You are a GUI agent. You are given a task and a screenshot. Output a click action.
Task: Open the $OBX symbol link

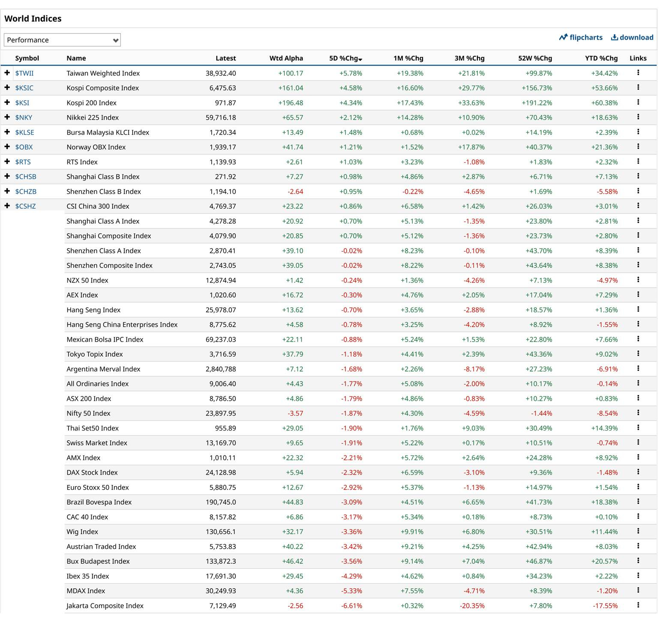click(24, 147)
